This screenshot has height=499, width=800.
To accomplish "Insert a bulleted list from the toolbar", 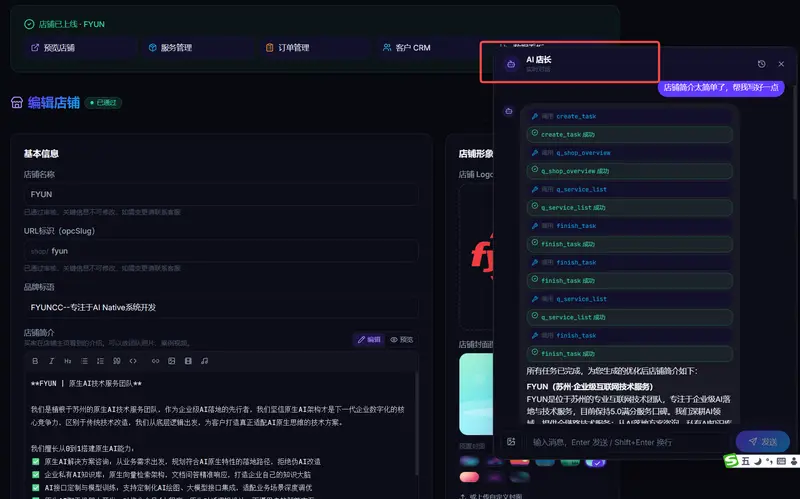I will pyautogui.click(x=84, y=361).
